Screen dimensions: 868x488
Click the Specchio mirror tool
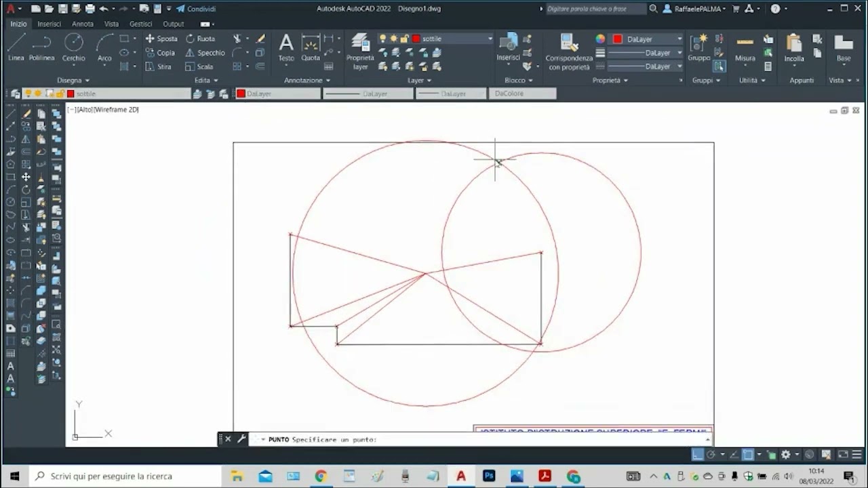click(205, 53)
